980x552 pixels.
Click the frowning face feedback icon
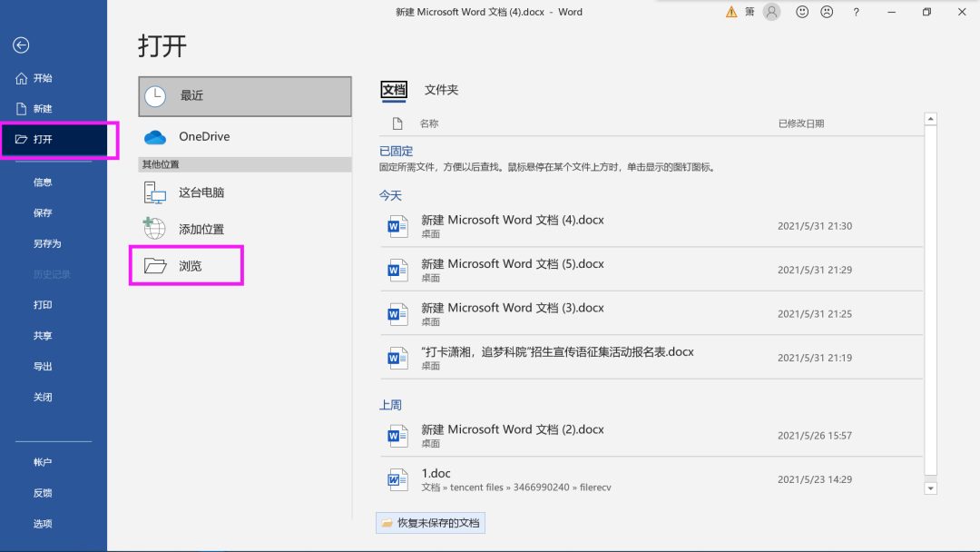pos(827,12)
